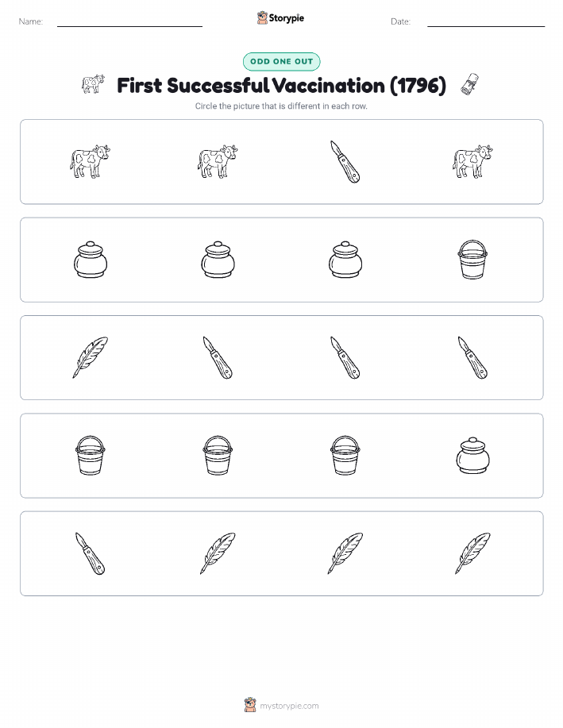Open the mystorypie.com footer link
563x728 pixels.
point(289,706)
